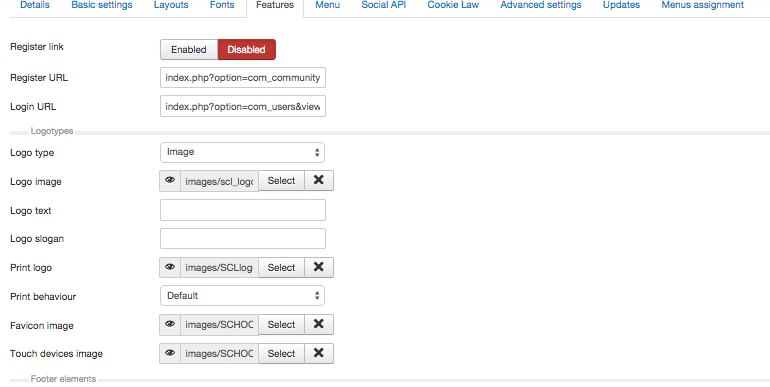Focus the Login URL field
Screen dimensions: 770x387
243,107
